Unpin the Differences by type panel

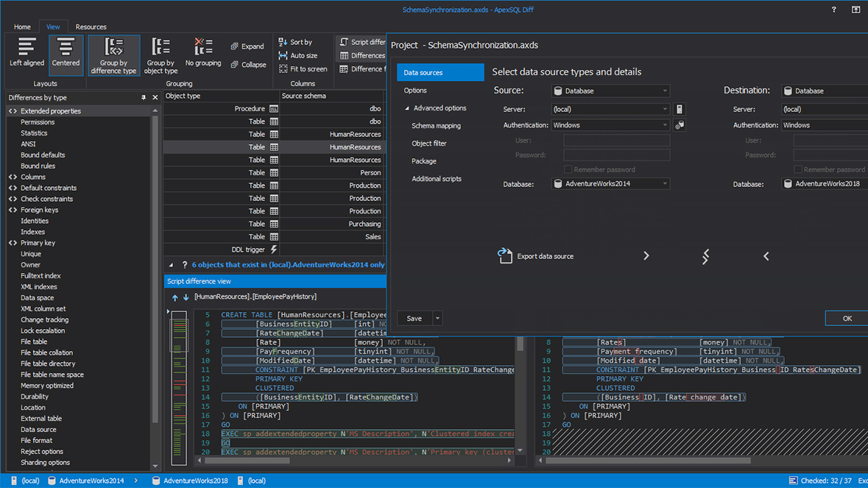coord(144,96)
